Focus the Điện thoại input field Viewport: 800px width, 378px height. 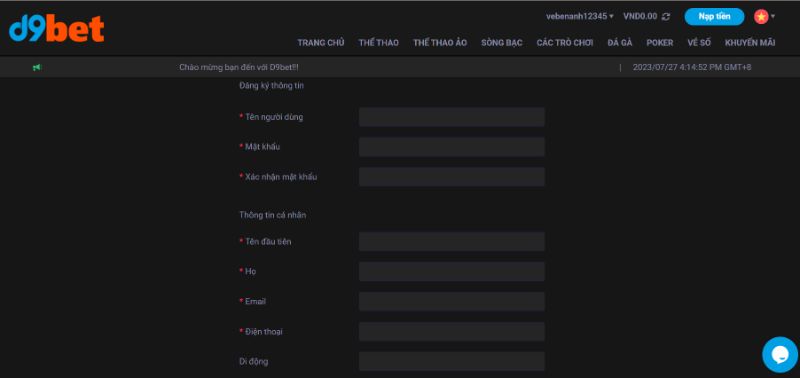(x=452, y=332)
